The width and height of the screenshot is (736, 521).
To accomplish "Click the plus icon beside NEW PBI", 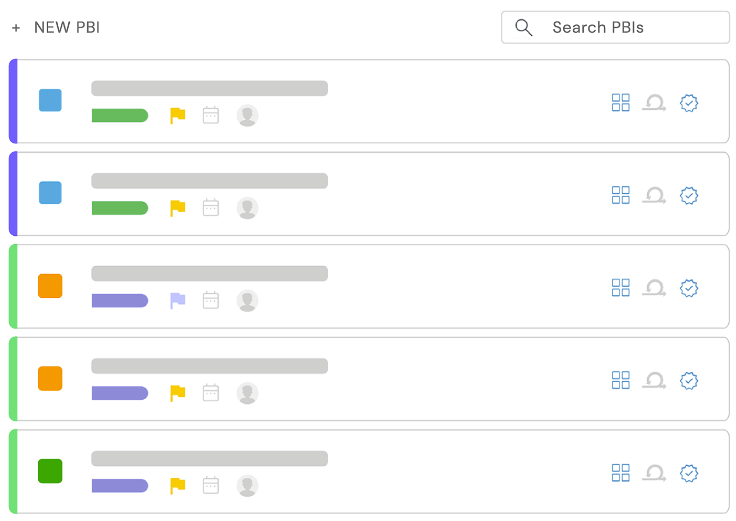I will click(x=16, y=28).
